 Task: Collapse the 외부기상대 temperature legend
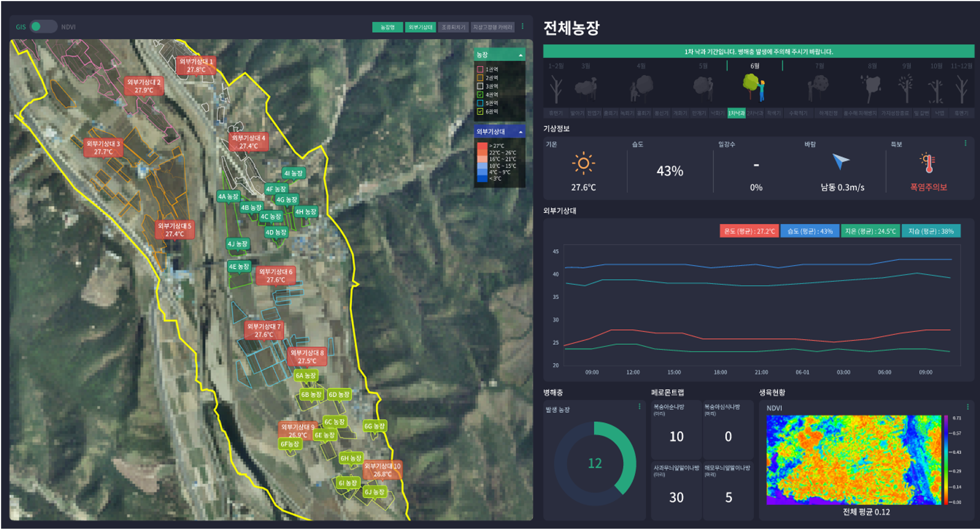[520, 132]
